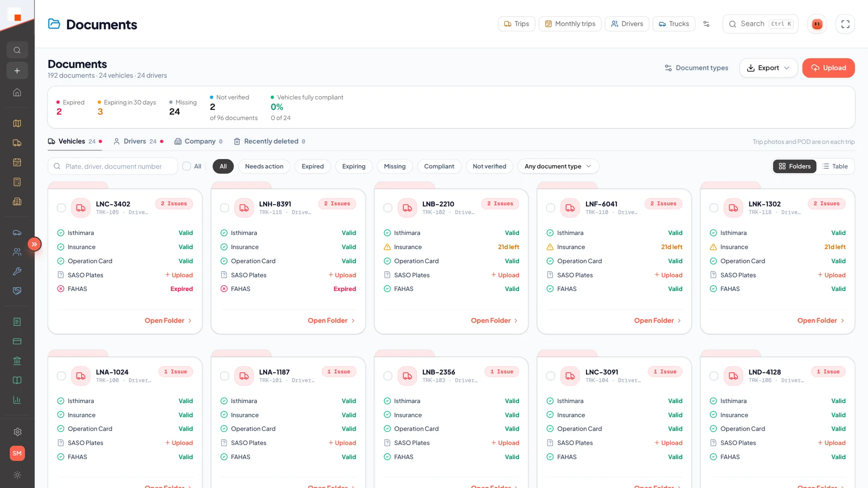868x488 pixels.
Task: Filter by Needs action
Action: (264, 166)
